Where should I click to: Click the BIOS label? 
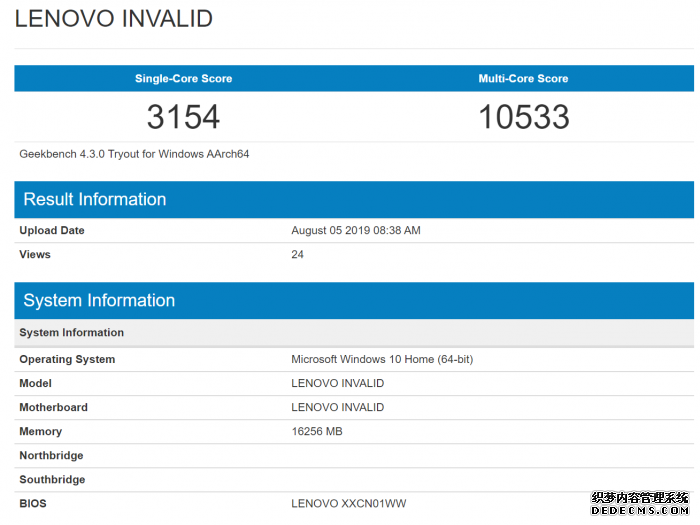coord(33,504)
